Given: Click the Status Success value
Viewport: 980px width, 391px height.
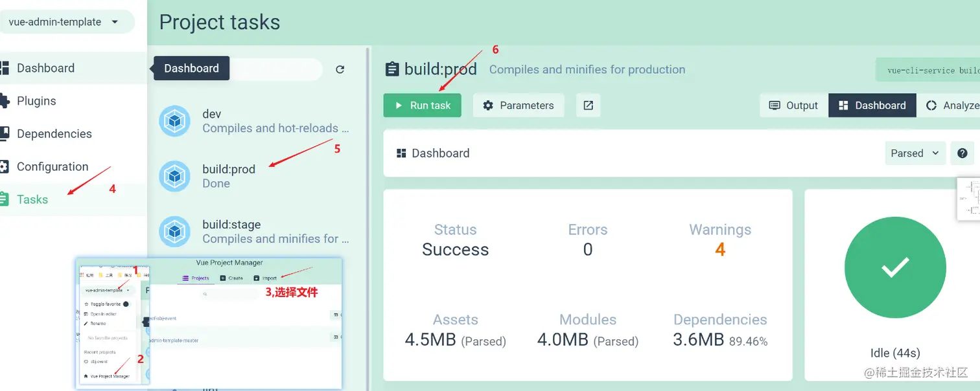Looking at the screenshot, I should [x=455, y=250].
